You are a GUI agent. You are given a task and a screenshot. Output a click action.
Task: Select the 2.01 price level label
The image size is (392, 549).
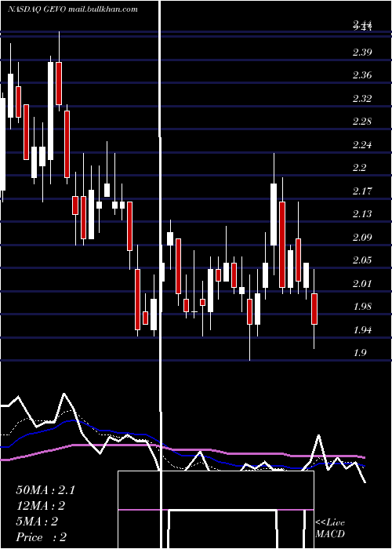[x=362, y=283]
